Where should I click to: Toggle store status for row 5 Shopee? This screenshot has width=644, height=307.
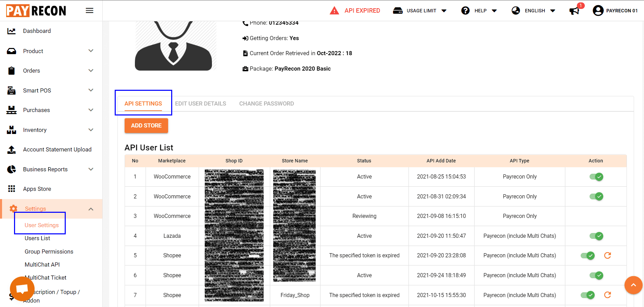(588, 256)
